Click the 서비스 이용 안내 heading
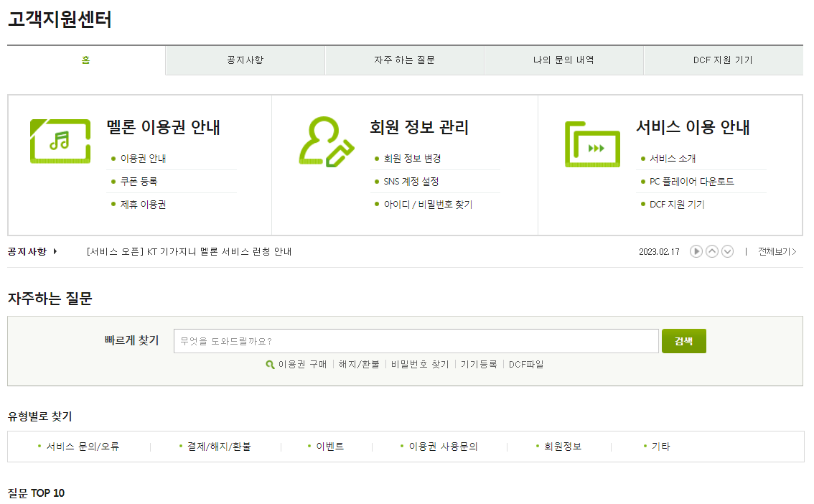 693,127
